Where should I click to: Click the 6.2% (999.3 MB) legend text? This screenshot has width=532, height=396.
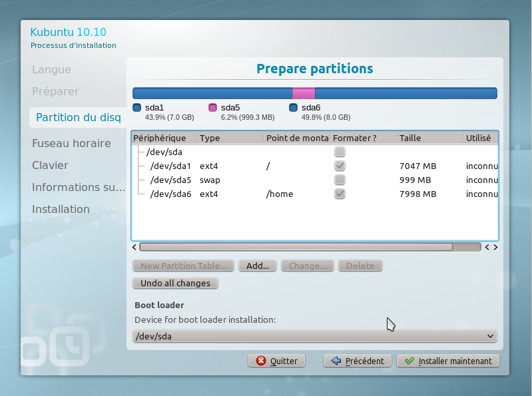[248, 117]
